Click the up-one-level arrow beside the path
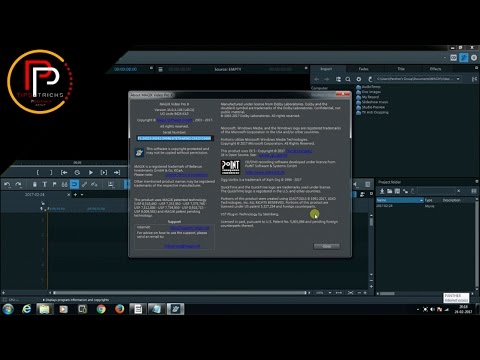The width and height of the screenshot is (480, 360). (x=370, y=79)
